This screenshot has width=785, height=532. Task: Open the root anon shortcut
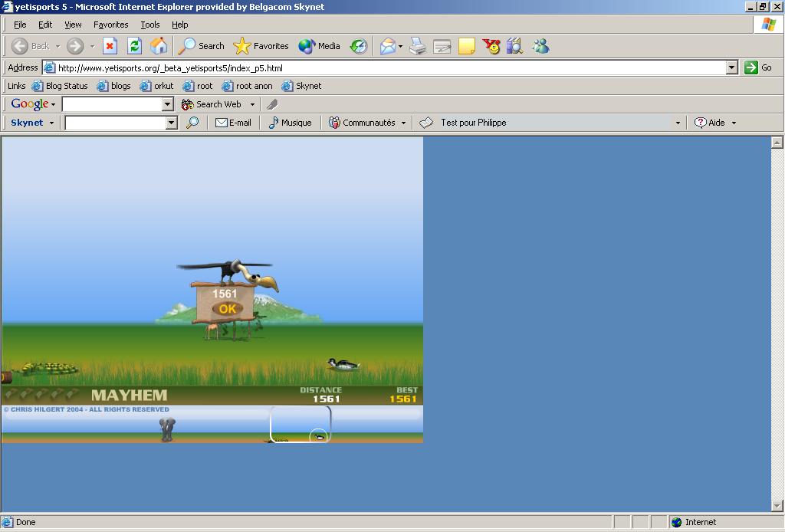tap(248, 86)
